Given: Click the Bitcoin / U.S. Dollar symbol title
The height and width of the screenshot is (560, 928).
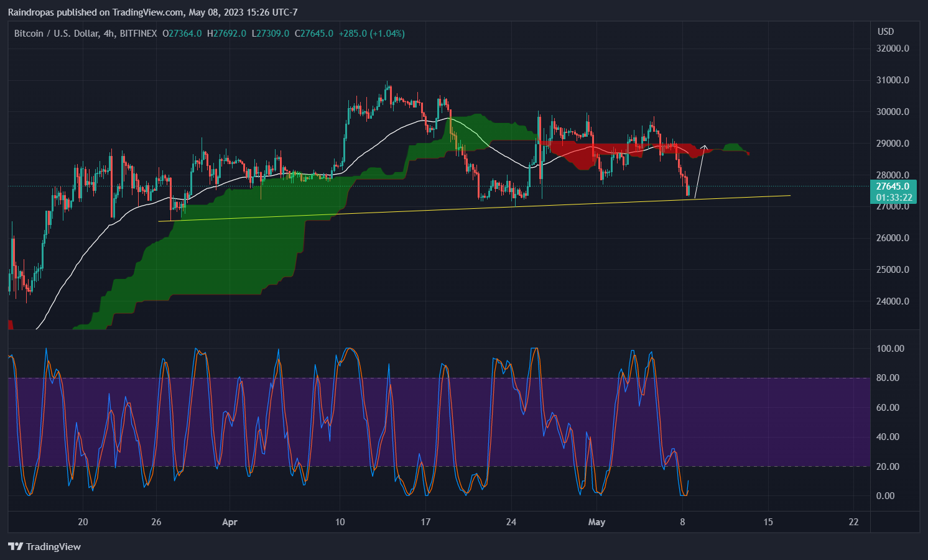Looking at the screenshot, I should pyautogui.click(x=56, y=34).
